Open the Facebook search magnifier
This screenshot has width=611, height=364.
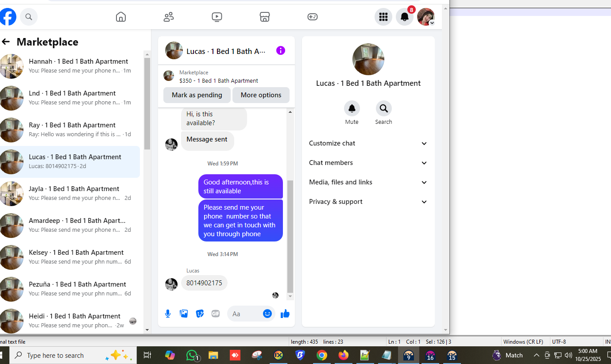pos(29,17)
